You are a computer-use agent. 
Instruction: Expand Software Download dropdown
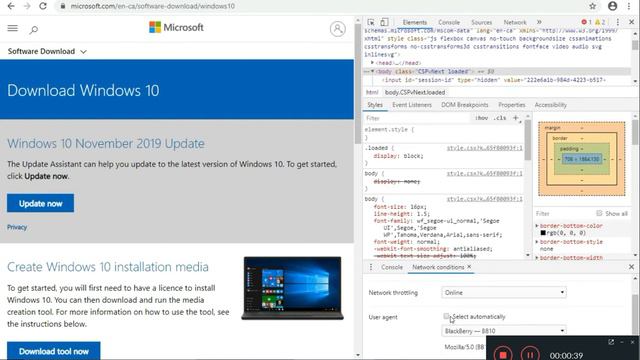coord(47,51)
